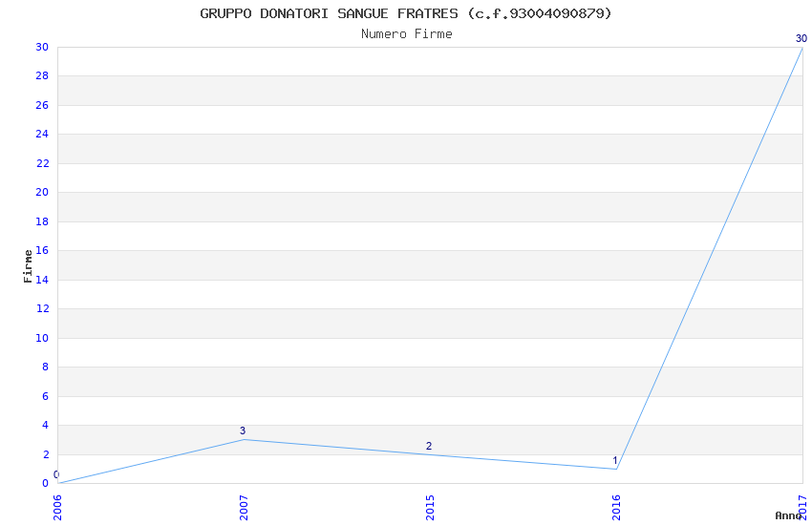Click the x-axis year 2007
This screenshot has width=812, height=525.
pos(244,508)
